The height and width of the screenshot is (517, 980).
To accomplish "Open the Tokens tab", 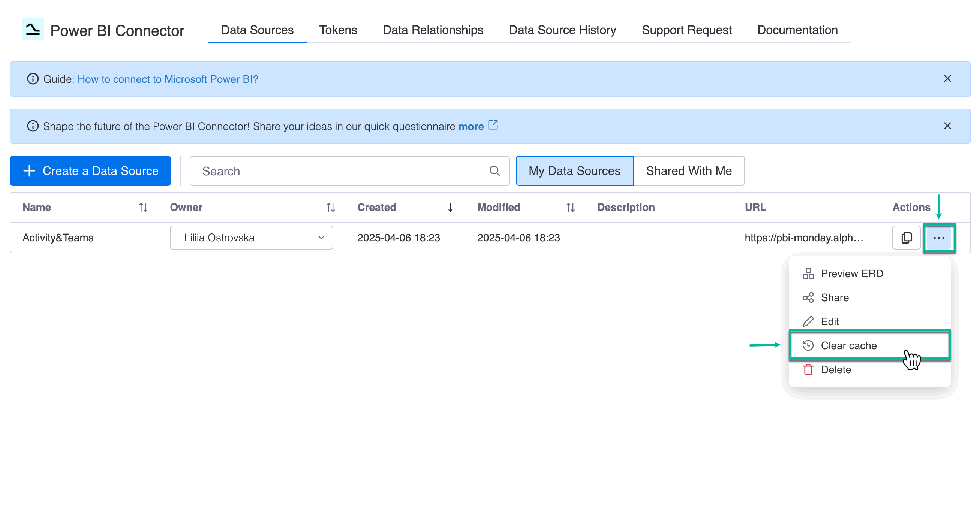I will [x=338, y=30].
